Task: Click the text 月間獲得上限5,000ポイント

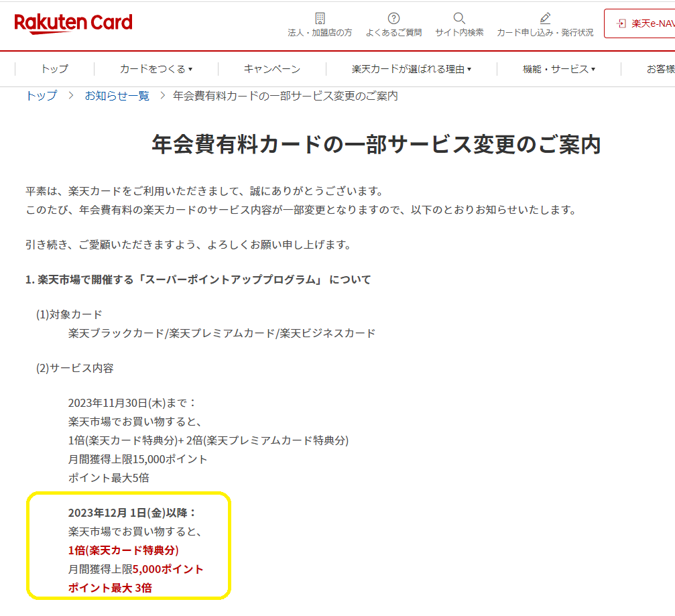Action: [135, 569]
